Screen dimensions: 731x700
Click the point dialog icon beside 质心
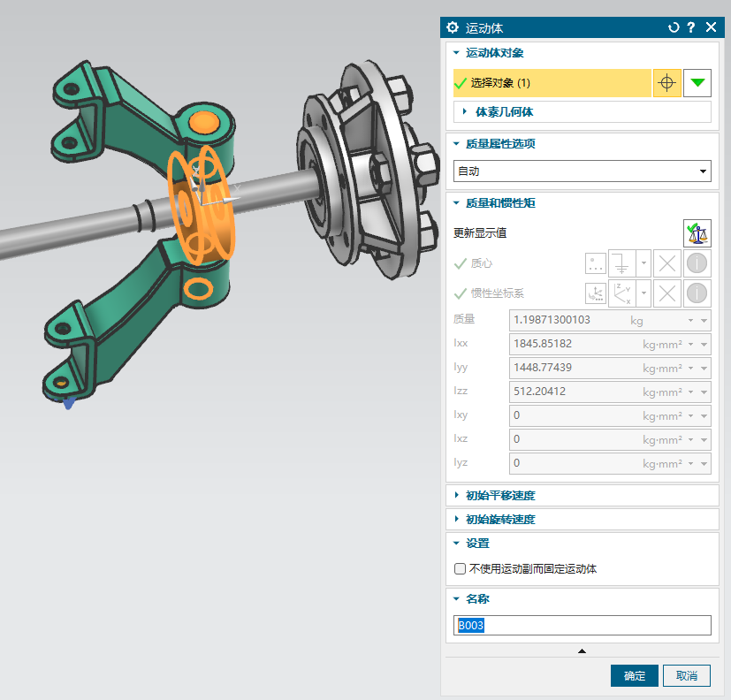click(x=596, y=263)
